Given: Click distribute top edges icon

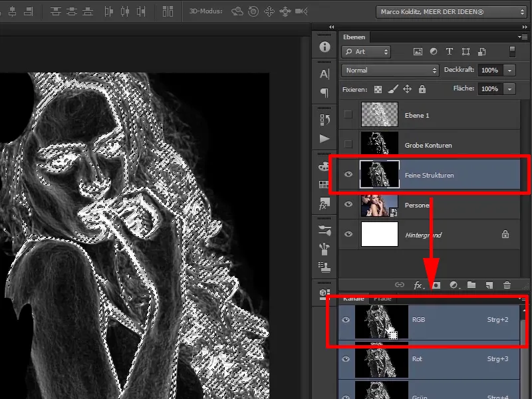Looking at the screenshot, I should coord(55,11).
